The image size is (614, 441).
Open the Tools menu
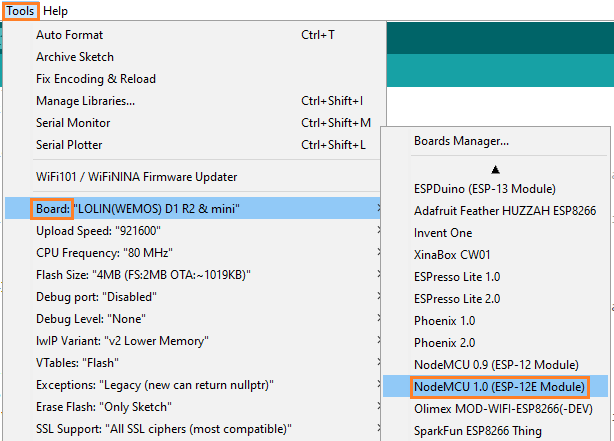[20, 11]
